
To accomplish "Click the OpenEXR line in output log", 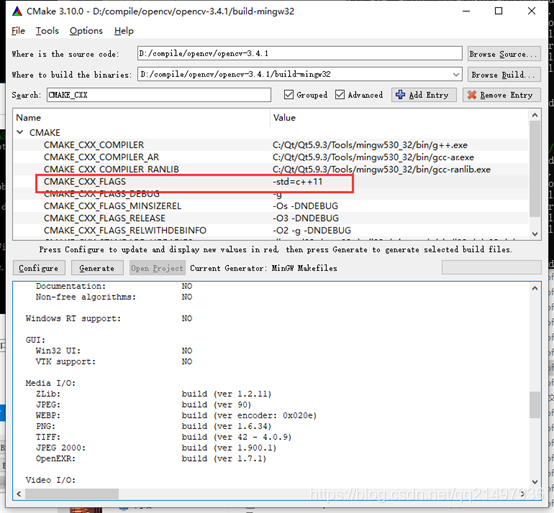I will pyautogui.click(x=151, y=459).
